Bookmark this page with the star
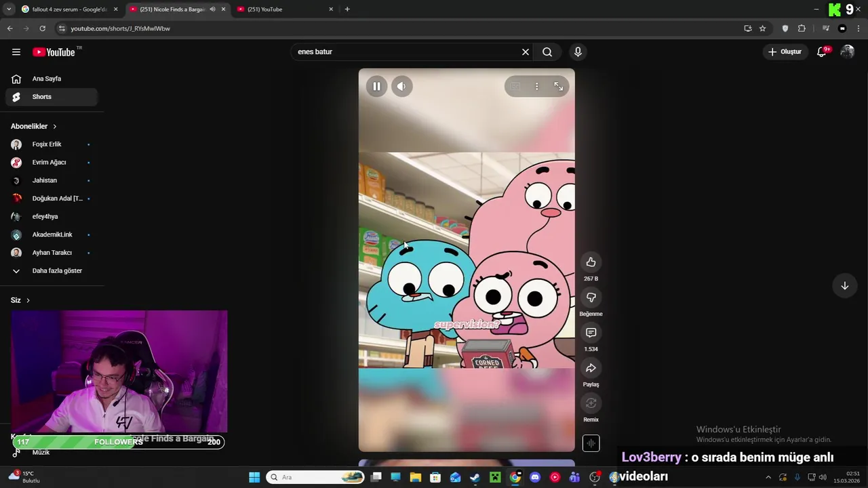 [x=762, y=28]
